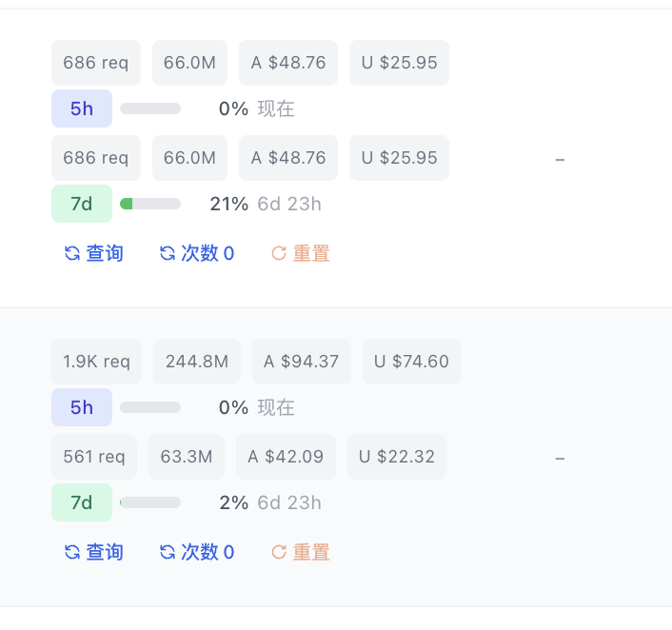Click refresh icon beside 查询 in first row
672x630 pixels.
[72, 253]
